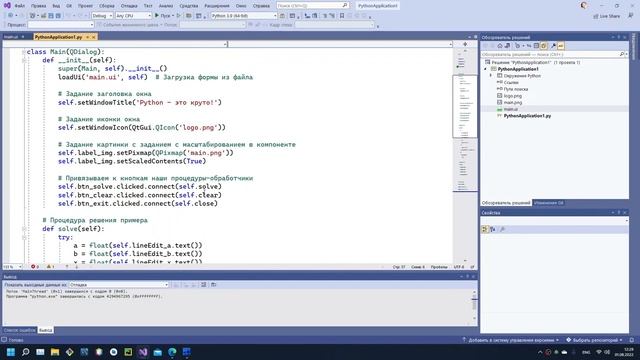Switch to the Изменения Git tab

(549, 203)
